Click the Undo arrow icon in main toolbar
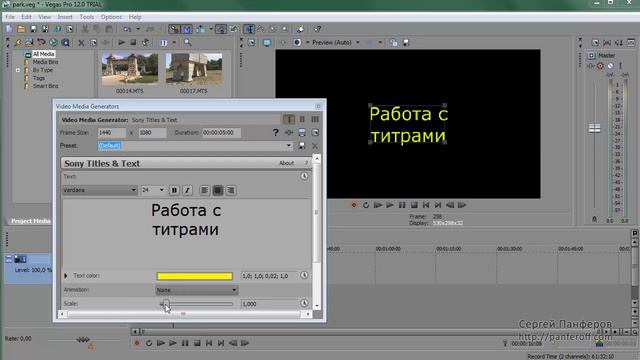This screenshot has height=360, width=640. [x=127, y=29]
